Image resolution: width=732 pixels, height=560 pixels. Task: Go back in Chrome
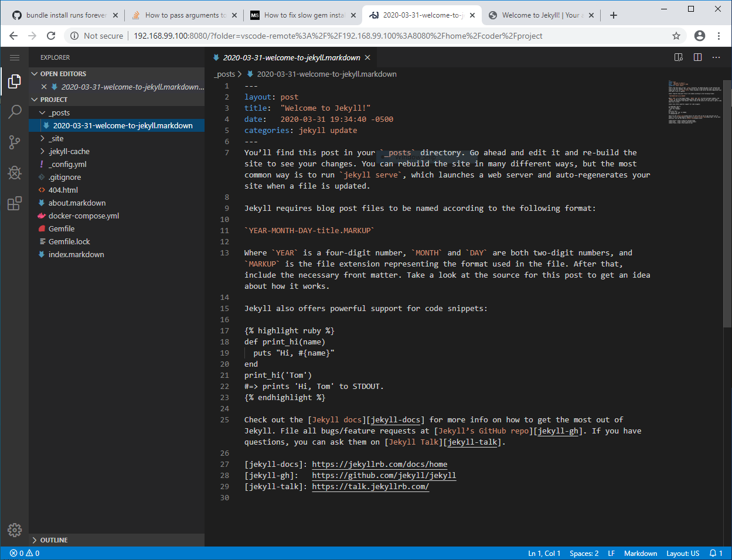tap(13, 36)
